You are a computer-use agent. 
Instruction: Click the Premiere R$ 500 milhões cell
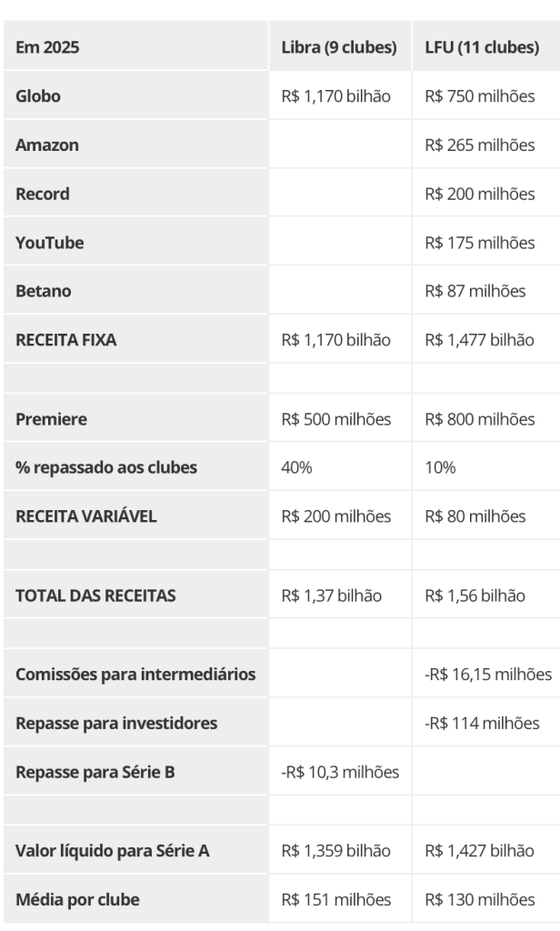coord(336,419)
